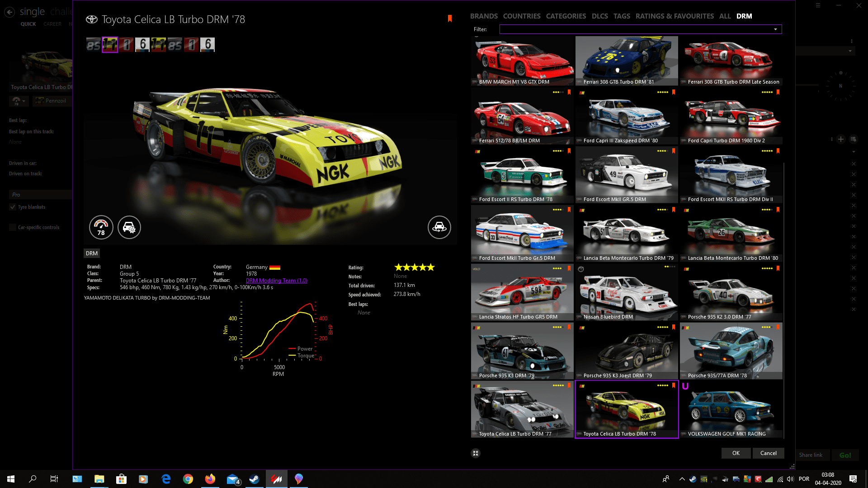Screen dimensions: 868x488
Task: Dismiss the dialog with Cancel
Action: pyautogui.click(x=769, y=453)
